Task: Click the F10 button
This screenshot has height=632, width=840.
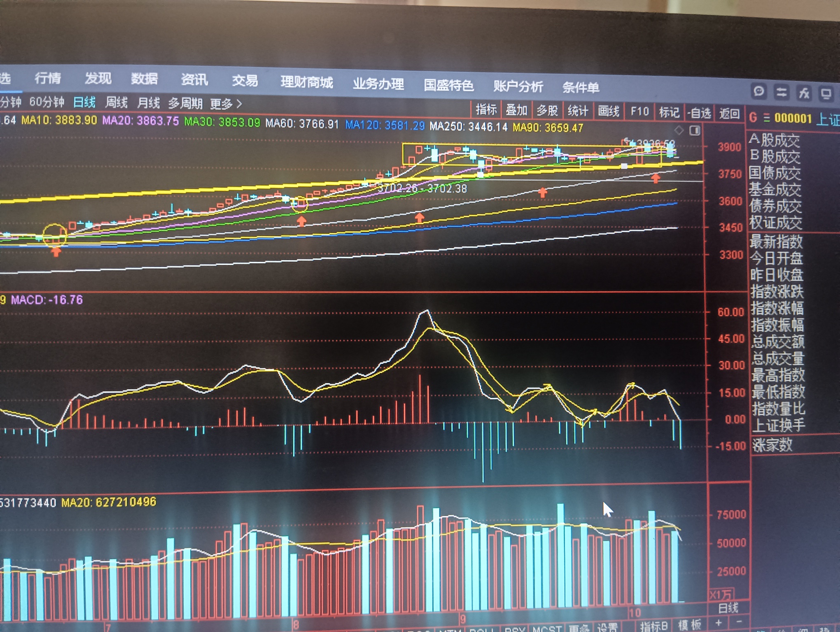Action: pos(639,112)
